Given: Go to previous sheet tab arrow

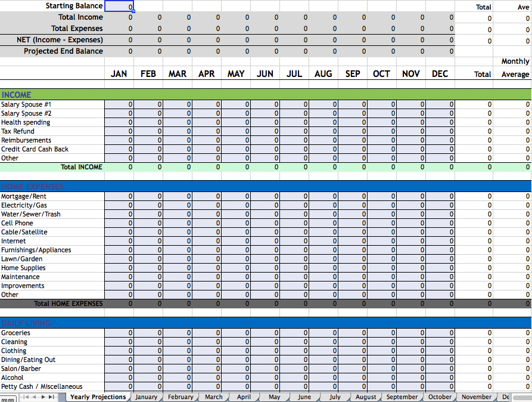Looking at the screenshot, I should [34, 397].
